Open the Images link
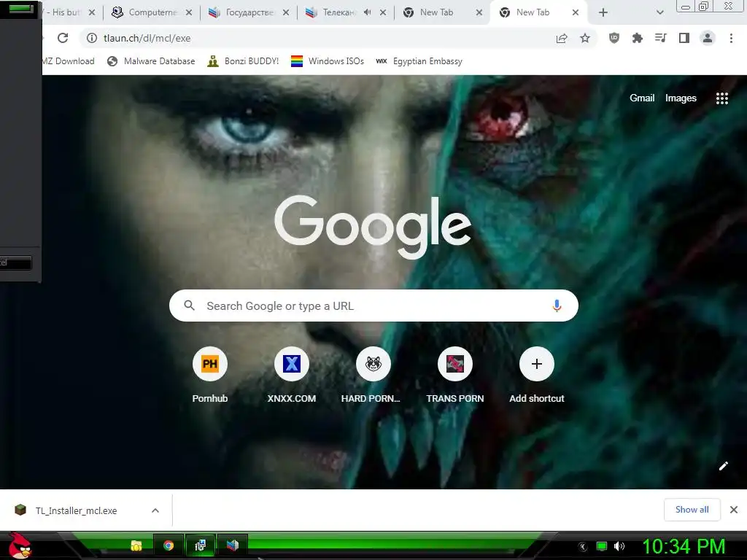Image resolution: width=747 pixels, height=560 pixels. pos(681,98)
